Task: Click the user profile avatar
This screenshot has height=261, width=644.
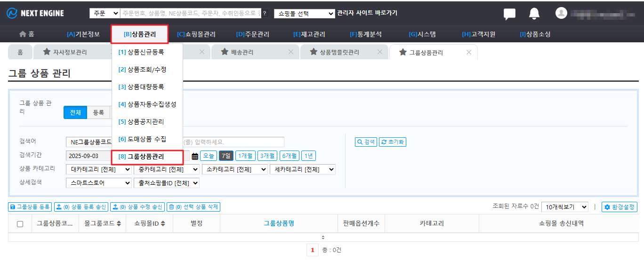Action: click(561, 13)
